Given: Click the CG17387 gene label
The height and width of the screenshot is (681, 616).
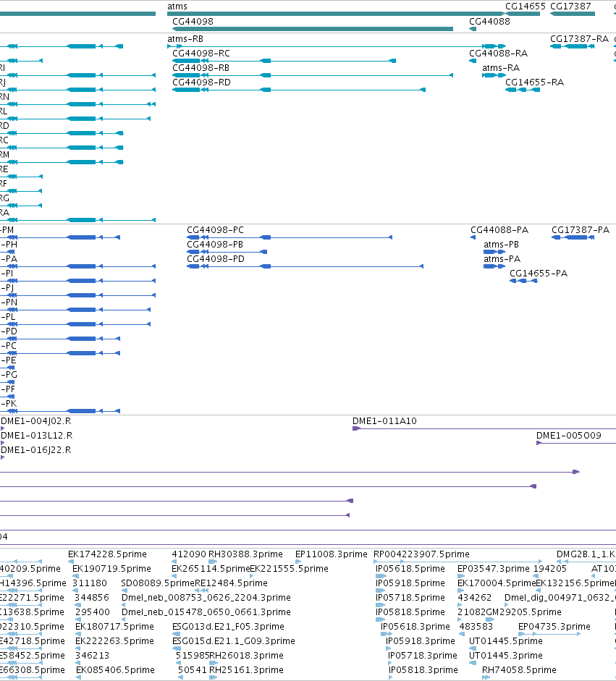Looking at the screenshot, I should [x=571, y=7].
